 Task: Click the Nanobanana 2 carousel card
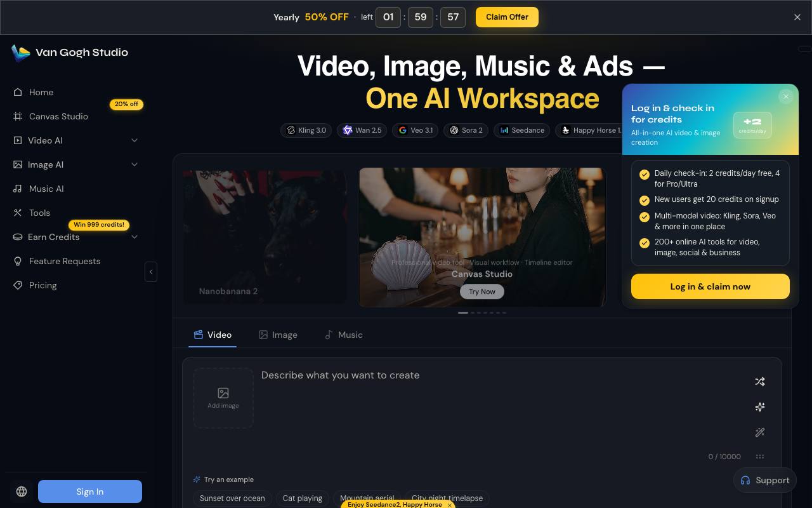(265, 236)
